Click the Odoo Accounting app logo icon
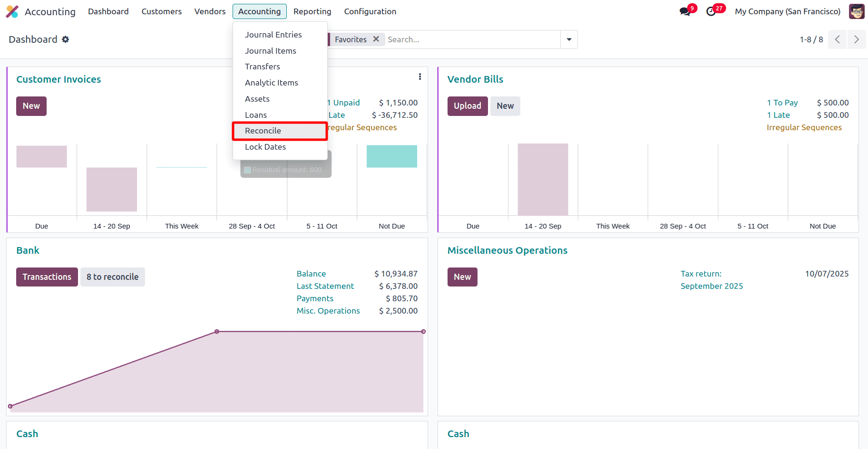Image resolution: width=868 pixels, height=449 pixels. point(12,11)
